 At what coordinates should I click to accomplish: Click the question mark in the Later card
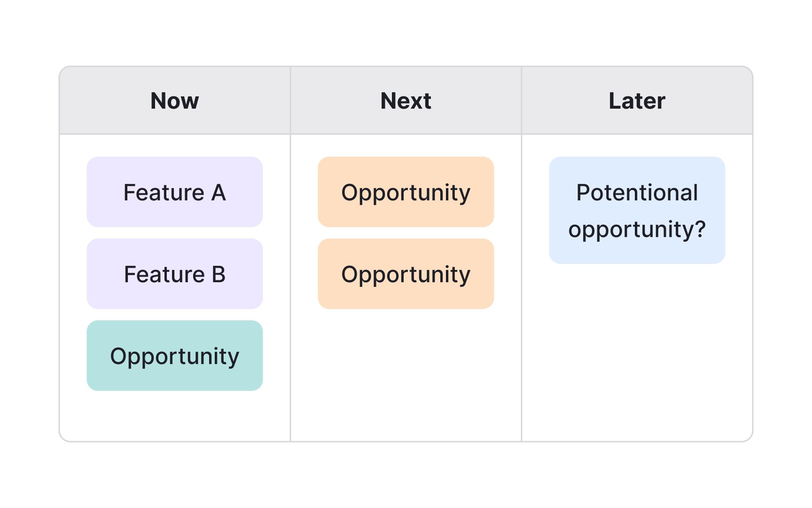click(x=700, y=229)
